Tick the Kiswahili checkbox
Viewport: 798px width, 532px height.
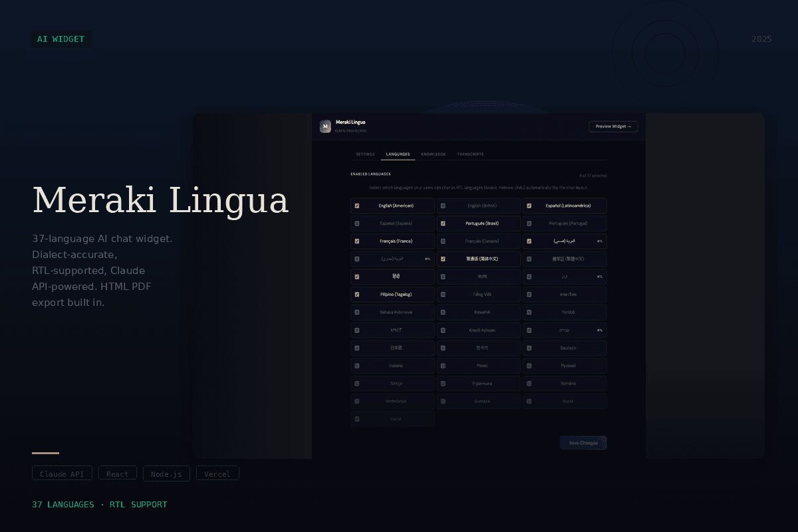(443, 313)
